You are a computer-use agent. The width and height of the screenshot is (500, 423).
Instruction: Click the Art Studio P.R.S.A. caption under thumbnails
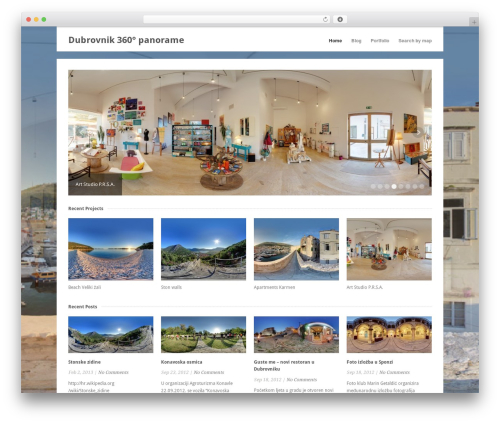(365, 287)
